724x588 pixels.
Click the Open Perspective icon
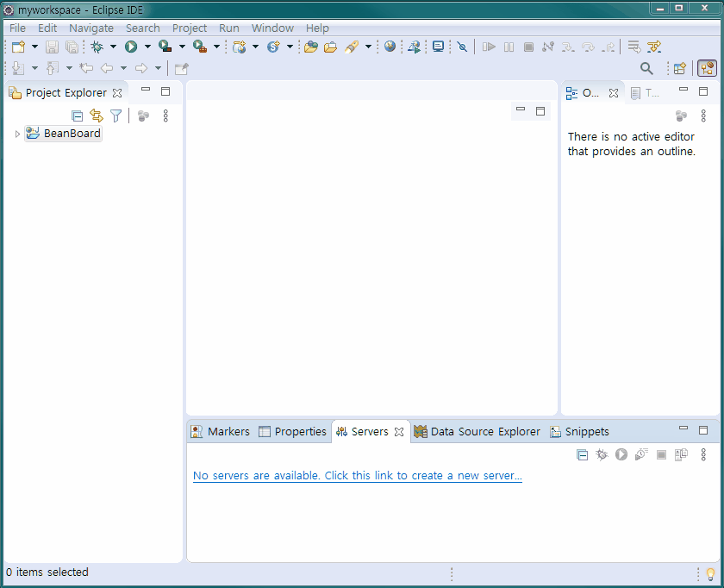tap(680, 68)
